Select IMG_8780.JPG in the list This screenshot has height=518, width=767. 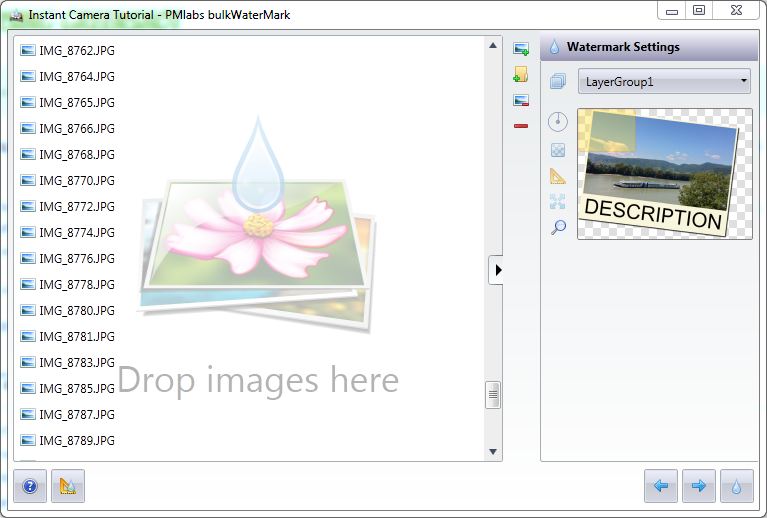[x=68, y=310]
